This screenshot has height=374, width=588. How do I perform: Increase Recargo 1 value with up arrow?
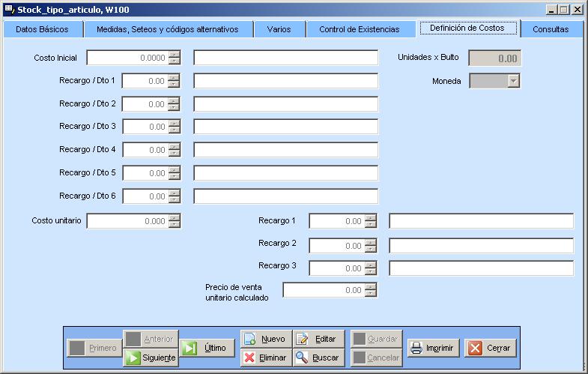[x=371, y=217]
